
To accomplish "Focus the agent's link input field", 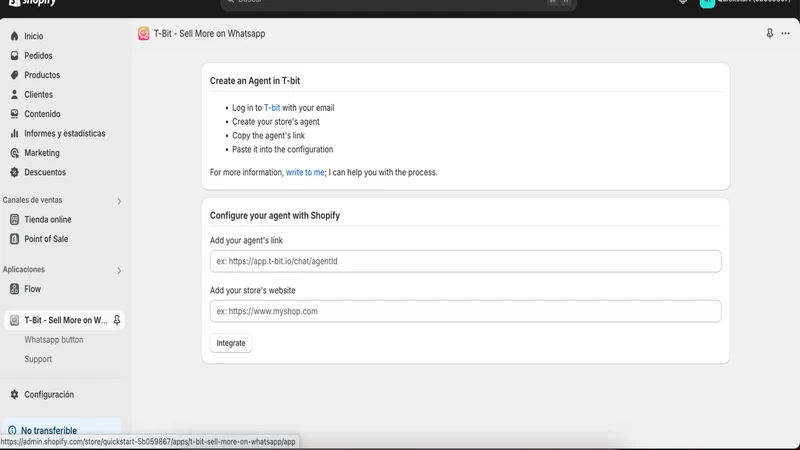I will 465,261.
